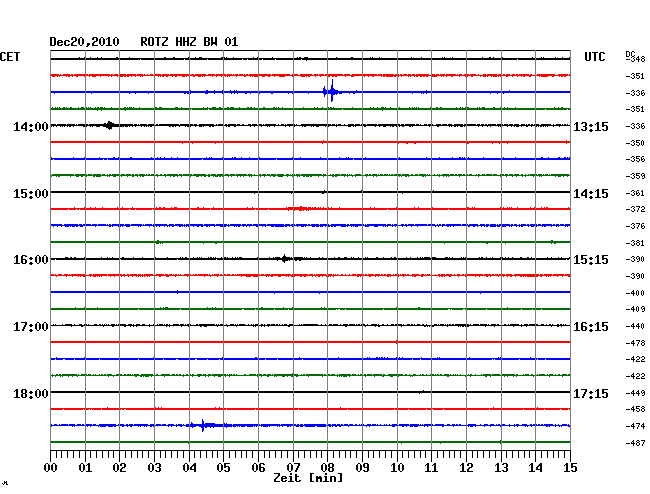
Task: Click the CET timezone label
Action: click(x=10, y=57)
